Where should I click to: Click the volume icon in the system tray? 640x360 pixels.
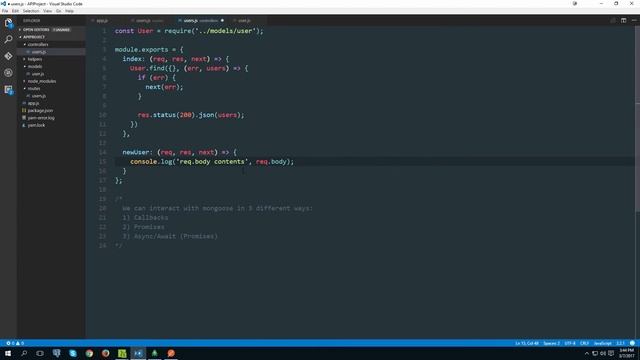(603, 353)
